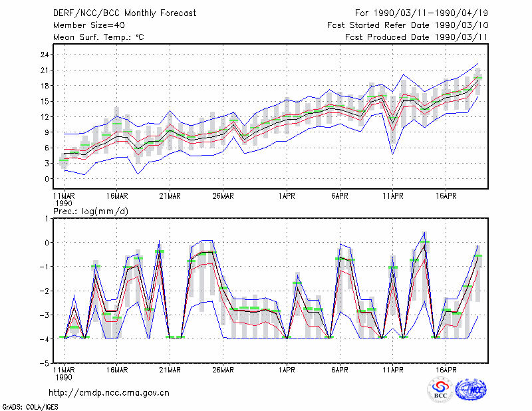Click 21MAR marker on precipitation chart axis

[170, 370]
